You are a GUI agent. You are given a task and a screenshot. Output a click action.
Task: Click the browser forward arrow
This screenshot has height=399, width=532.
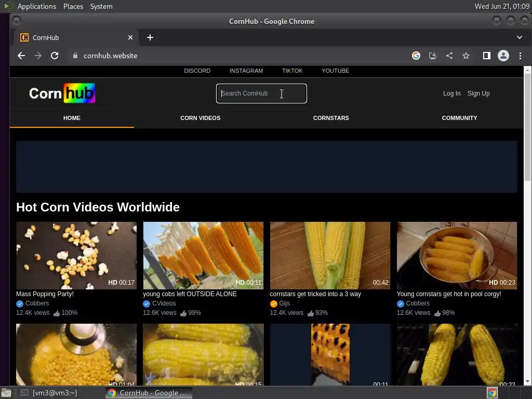pyautogui.click(x=37, y=56)
